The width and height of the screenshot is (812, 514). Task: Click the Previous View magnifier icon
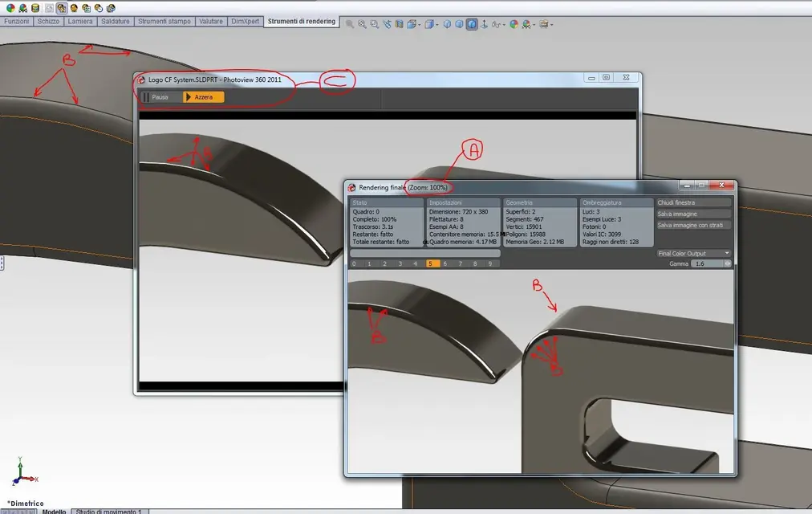click(375, 24)
